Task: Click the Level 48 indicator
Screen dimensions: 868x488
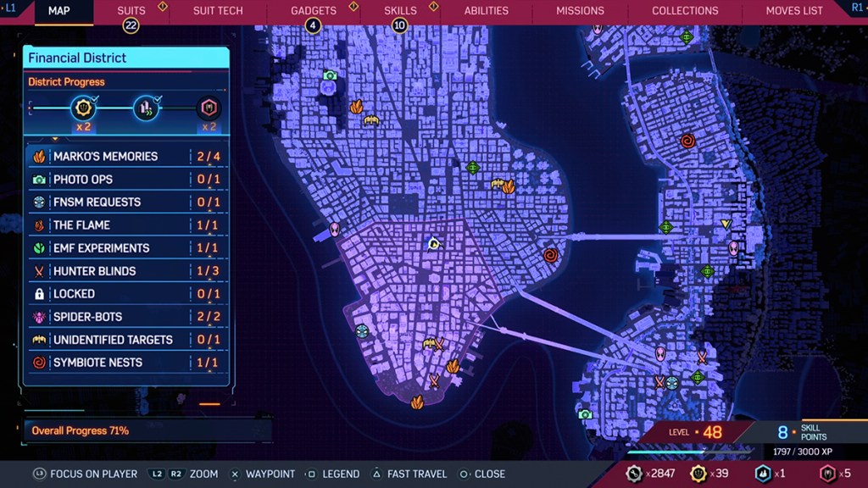Action: pos(695,432)
